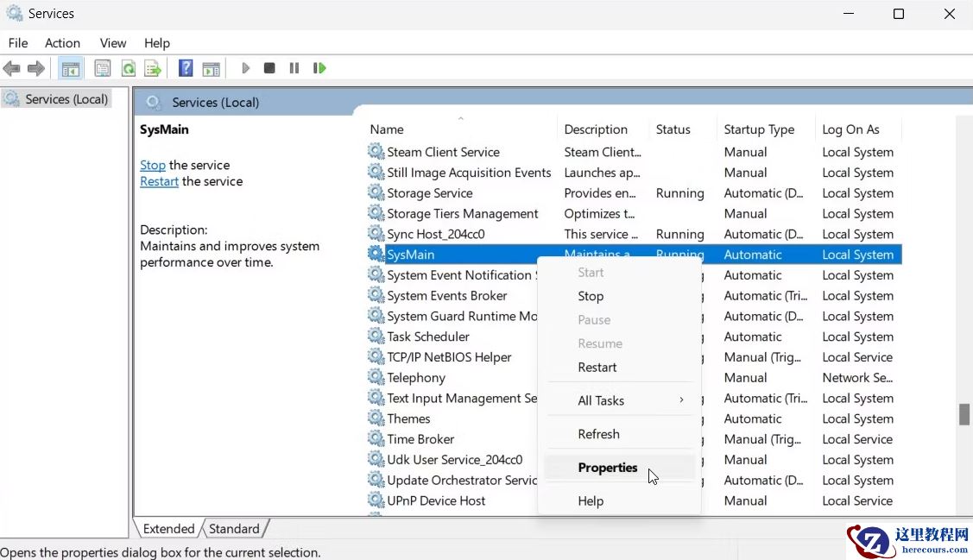Click the Name column header sort arrow
The image size is (973, 560).
460,116
